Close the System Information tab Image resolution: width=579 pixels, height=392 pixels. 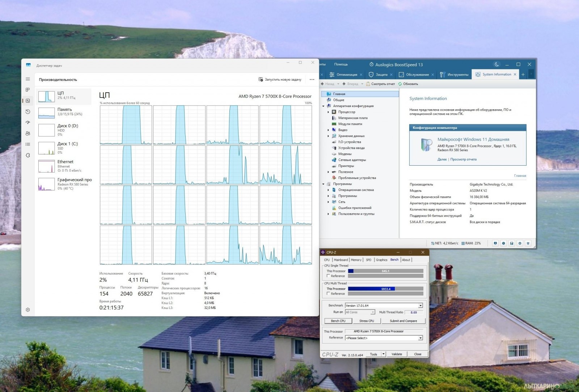coord(515,74)
